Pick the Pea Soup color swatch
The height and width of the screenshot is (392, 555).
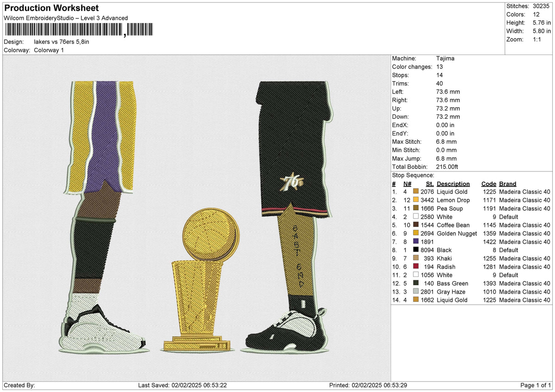pos(416,208)
